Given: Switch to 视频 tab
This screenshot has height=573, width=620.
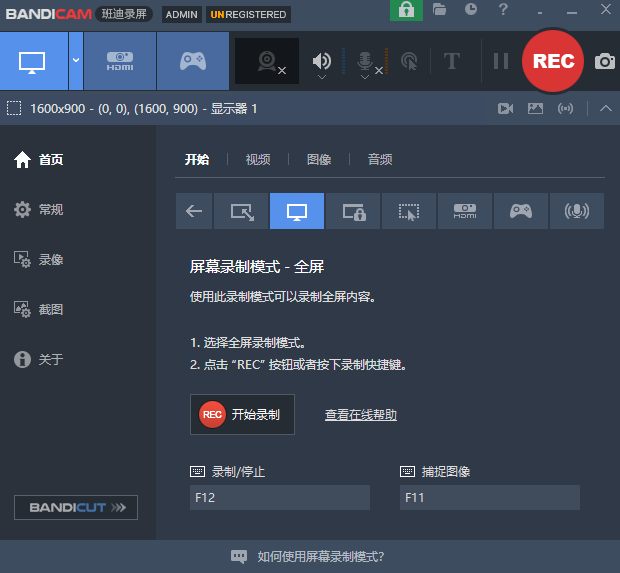Looking at the screenshot, I should pos(258,160).
